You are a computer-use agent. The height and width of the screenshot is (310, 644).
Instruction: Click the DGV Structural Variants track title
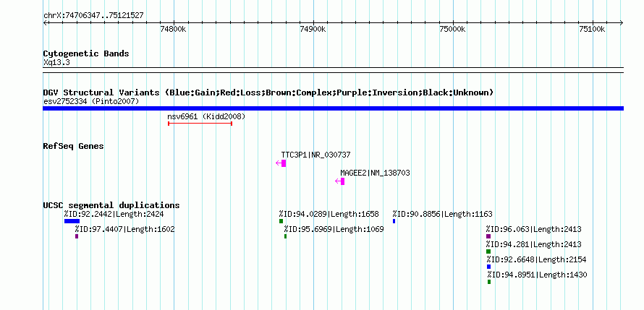click(x=268, y=92)
